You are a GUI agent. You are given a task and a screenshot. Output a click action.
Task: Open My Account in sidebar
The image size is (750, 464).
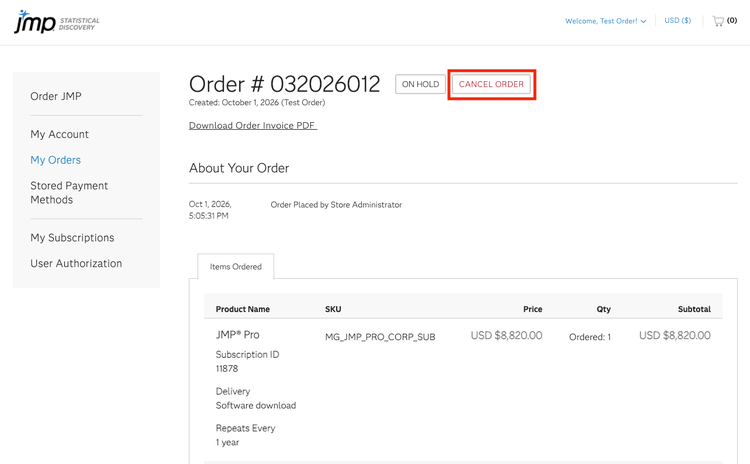(59, 134)
